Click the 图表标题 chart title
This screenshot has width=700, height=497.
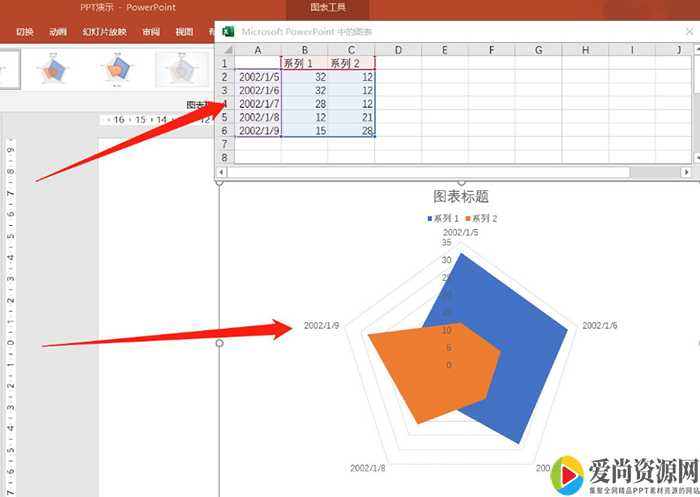[x=460, y=196]
